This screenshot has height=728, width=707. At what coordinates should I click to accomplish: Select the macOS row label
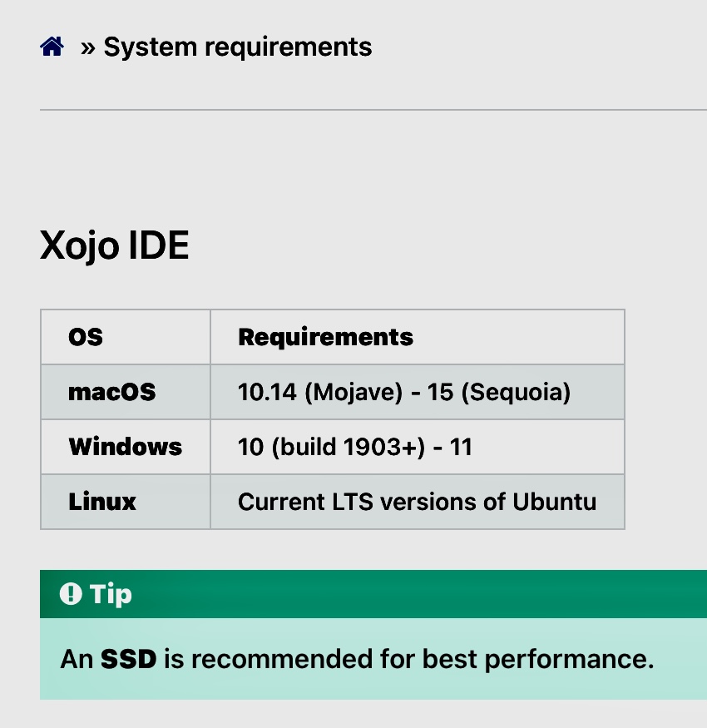click(112, 392)
